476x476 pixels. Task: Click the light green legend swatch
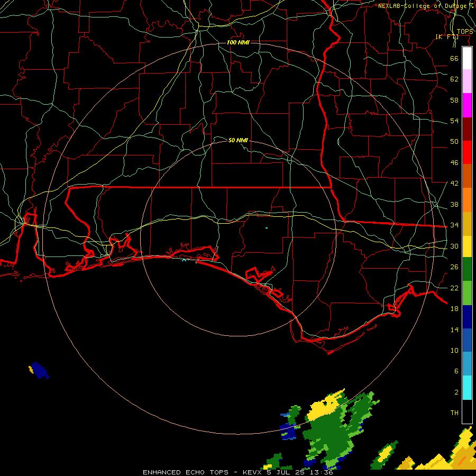467,293
